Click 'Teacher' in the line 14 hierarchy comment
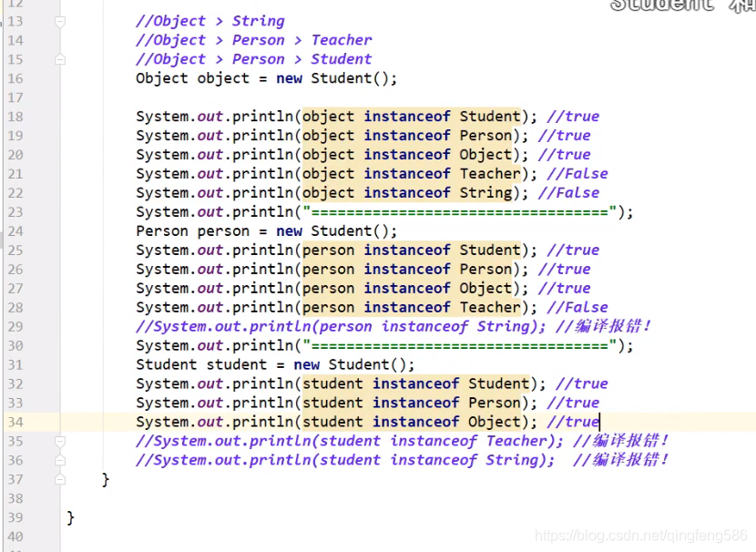This screenshot has width=756, height=552. pyautogui.click(x=342, y=40)
